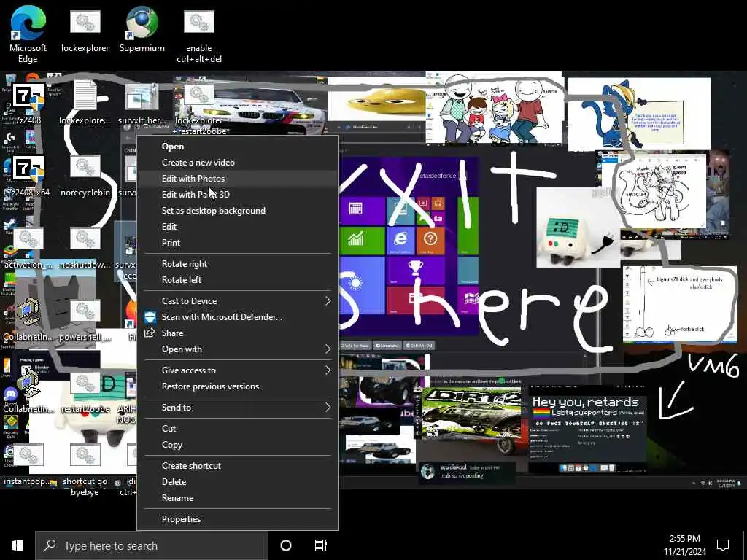This screenshot has width=747, height=560.
Task: Select the shortcut go byebye desktop file
Action: pyautogui.click(x=85, y=470)
